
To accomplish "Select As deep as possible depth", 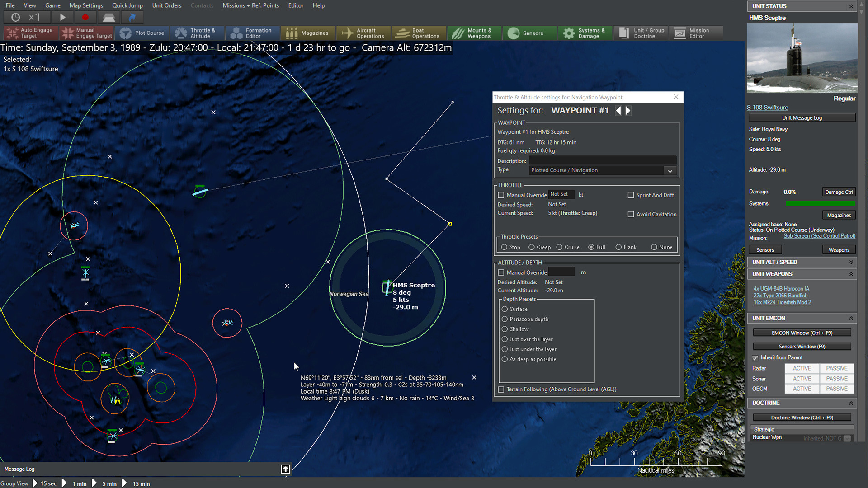I will pyautogui.click(x=505, y=359).
